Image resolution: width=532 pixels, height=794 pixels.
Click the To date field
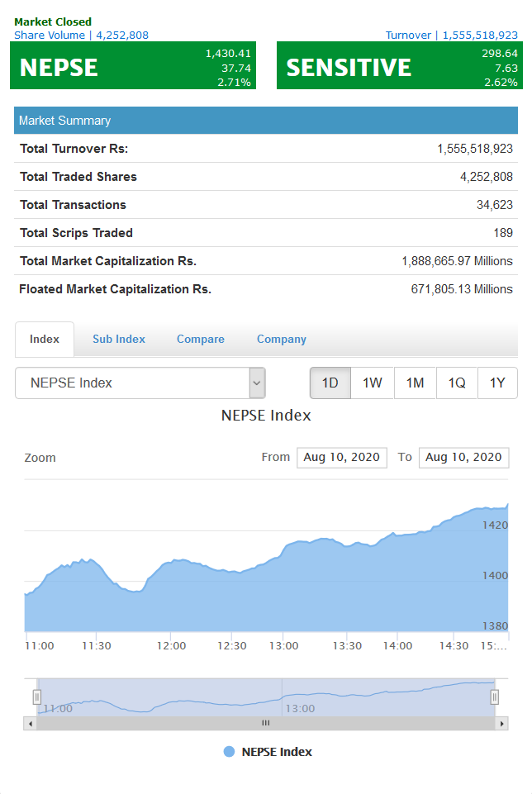click(x=463, y=457)
